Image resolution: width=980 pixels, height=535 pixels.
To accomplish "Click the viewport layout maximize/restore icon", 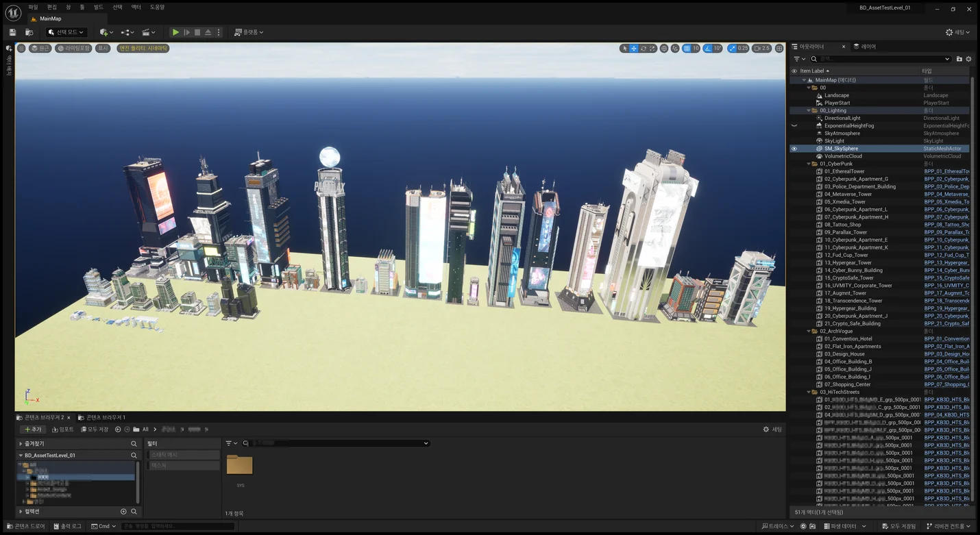I will pos(779,49).
